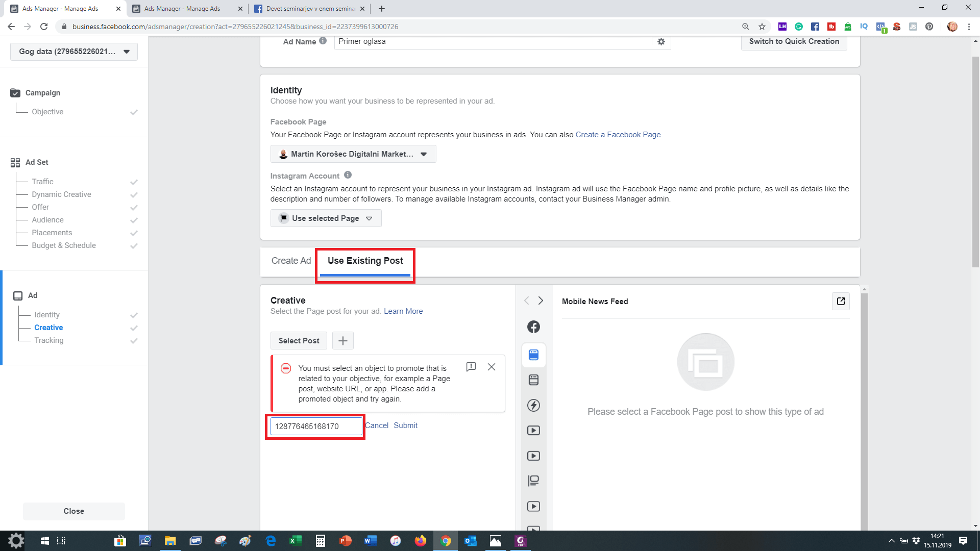The width and height of the screenshot is (980, 551).
Task: Click plus icon next to Select Post
Action: click(x=343, y=341)
